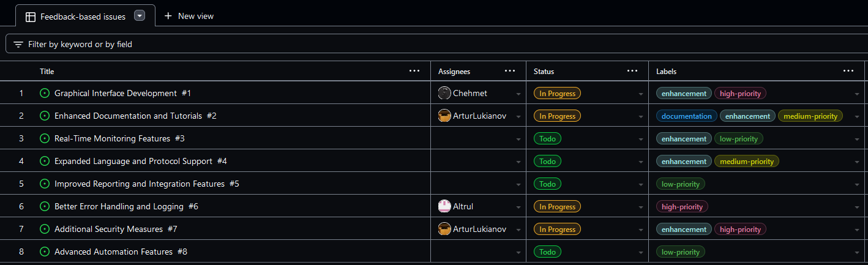Open the Feedback-based issues view options dropdown
Image resolution: width=868 pixels, height=265 pixels.
point(140,16)
